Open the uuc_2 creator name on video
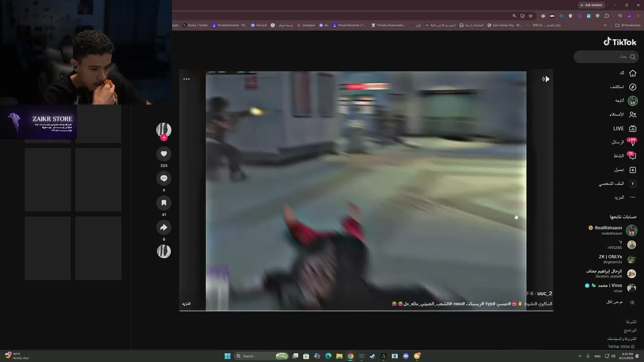Viewport: 644px width, 362px height. (544, 294)
